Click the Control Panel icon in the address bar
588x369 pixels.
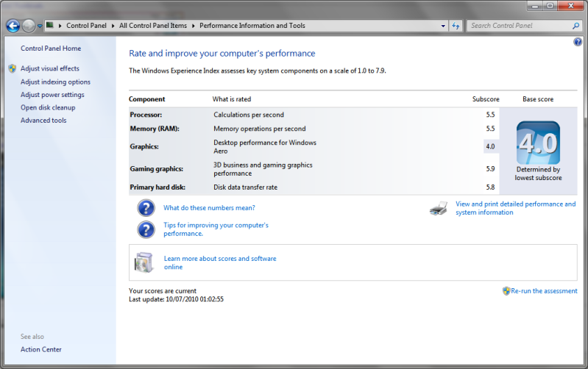[49, 25]
